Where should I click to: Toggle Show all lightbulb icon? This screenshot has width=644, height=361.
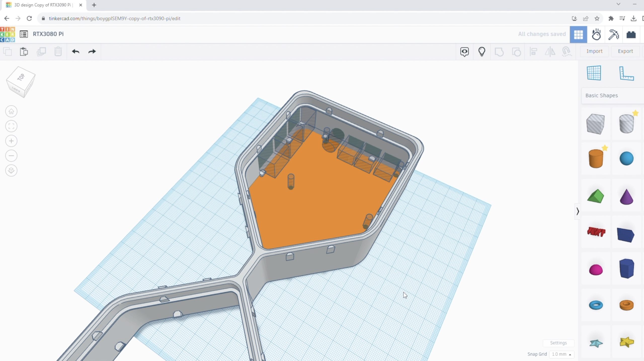point(482,52)
